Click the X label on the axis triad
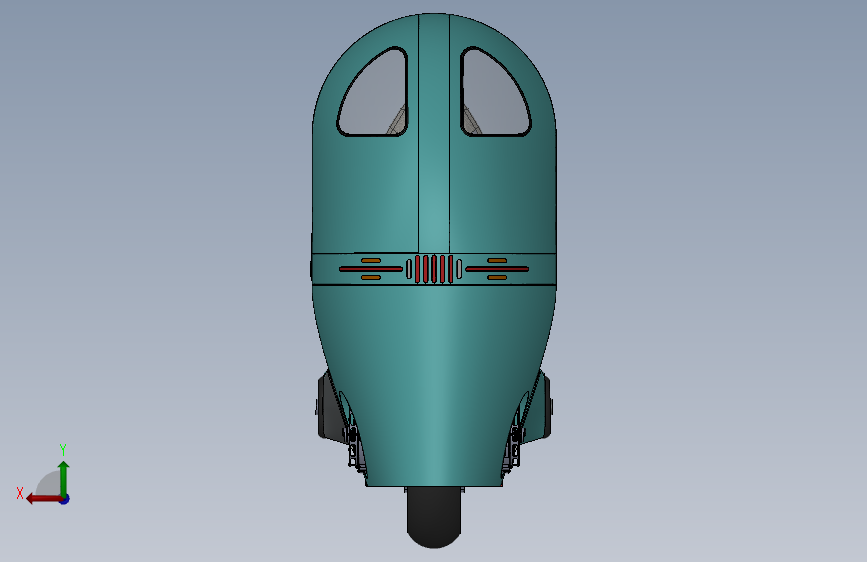Image resolution: width=867 pixels, height=562 pixels. 20,493
